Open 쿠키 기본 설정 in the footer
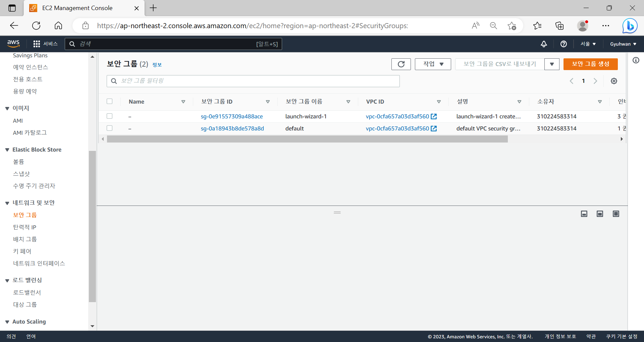The height and width of the screenshot is (342, 644). (622, 336)
